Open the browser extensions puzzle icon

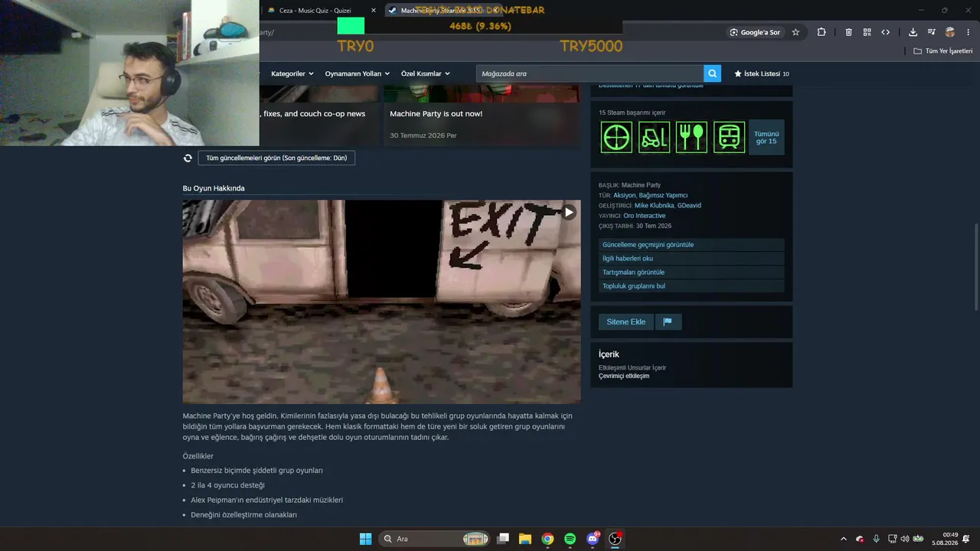[822, 32]
